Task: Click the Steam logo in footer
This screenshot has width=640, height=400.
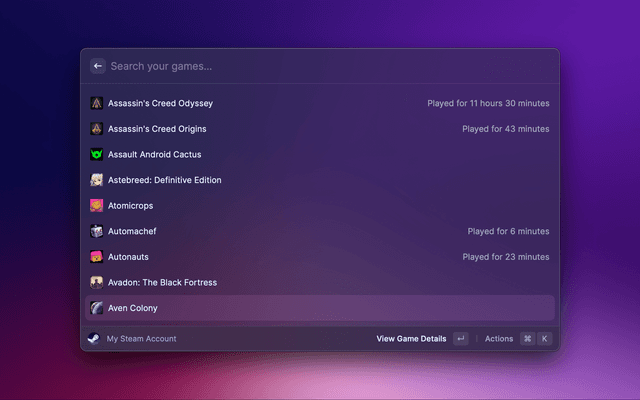Action: coord(94,339)
